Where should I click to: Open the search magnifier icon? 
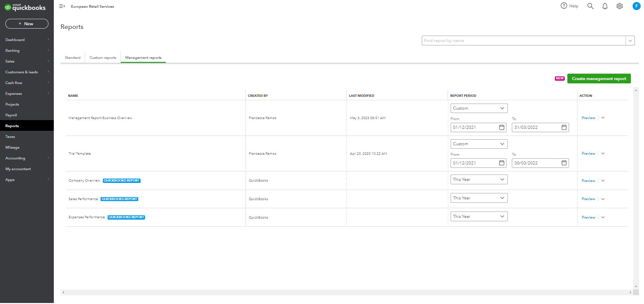590,6
